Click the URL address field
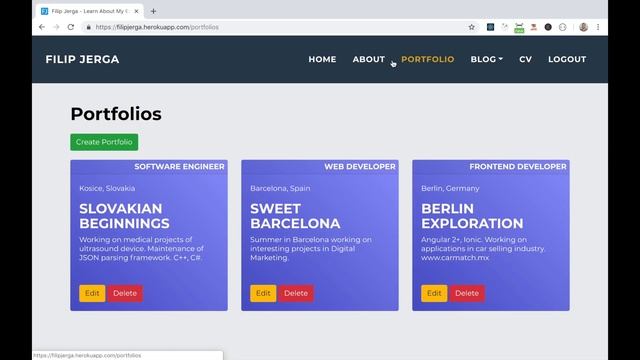This screenshot has width=640, height=360. pyautogui.click(x=278, y=27)
